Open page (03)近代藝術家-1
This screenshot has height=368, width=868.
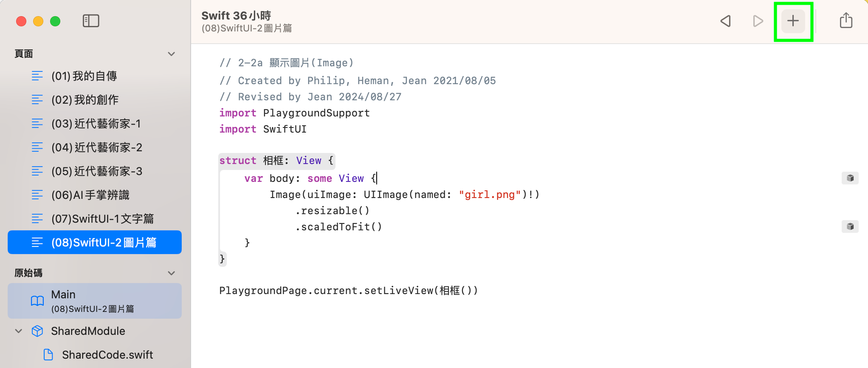96,124
